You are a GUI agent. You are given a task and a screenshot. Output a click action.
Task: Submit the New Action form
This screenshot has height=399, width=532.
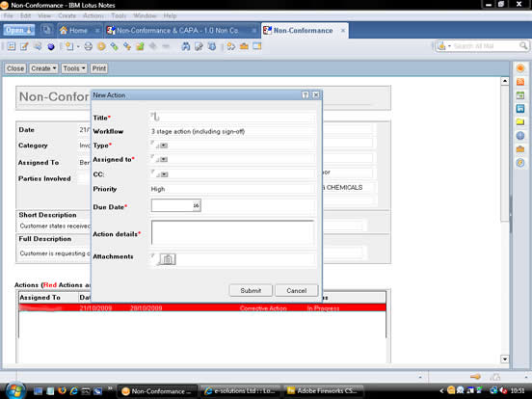click(x=251, y=290)
